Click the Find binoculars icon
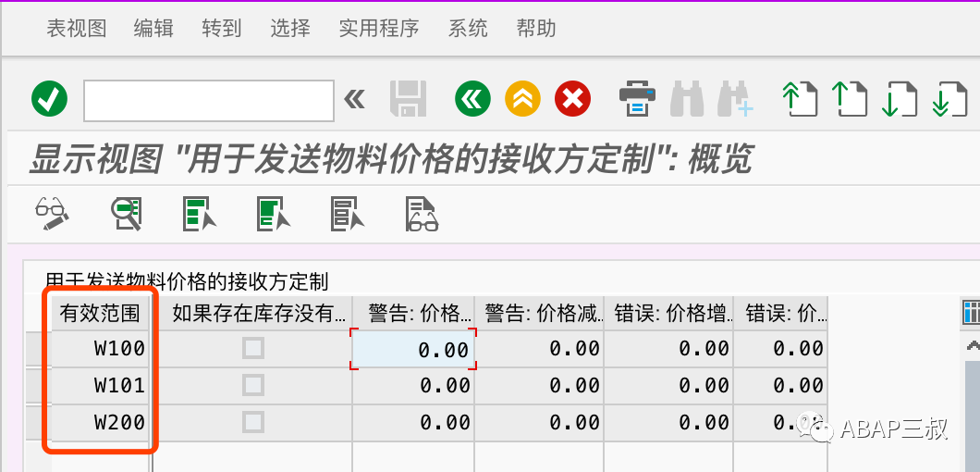Viewport: 980px width, 472px height. [x=688, y=99]
